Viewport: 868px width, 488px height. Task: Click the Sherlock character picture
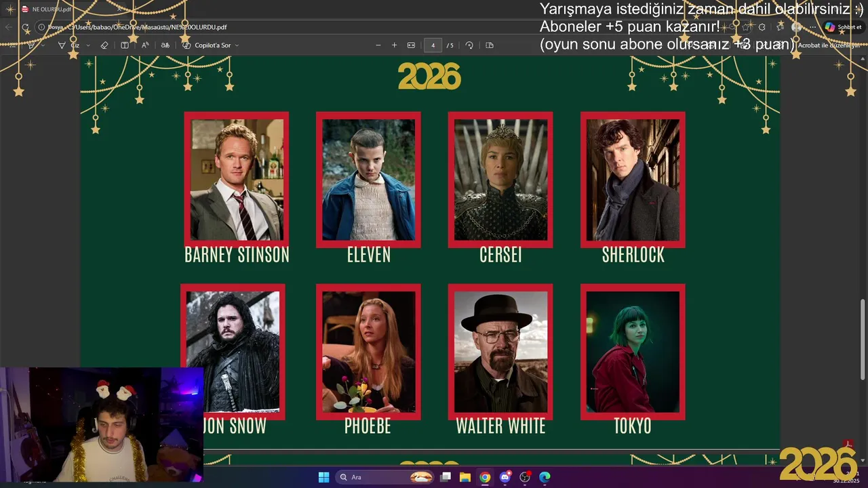point(633,180)
